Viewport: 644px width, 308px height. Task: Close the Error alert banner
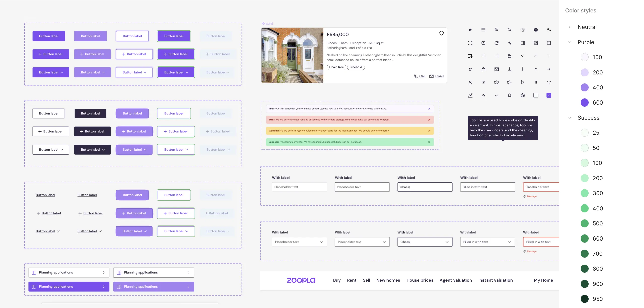pos(429,120)
